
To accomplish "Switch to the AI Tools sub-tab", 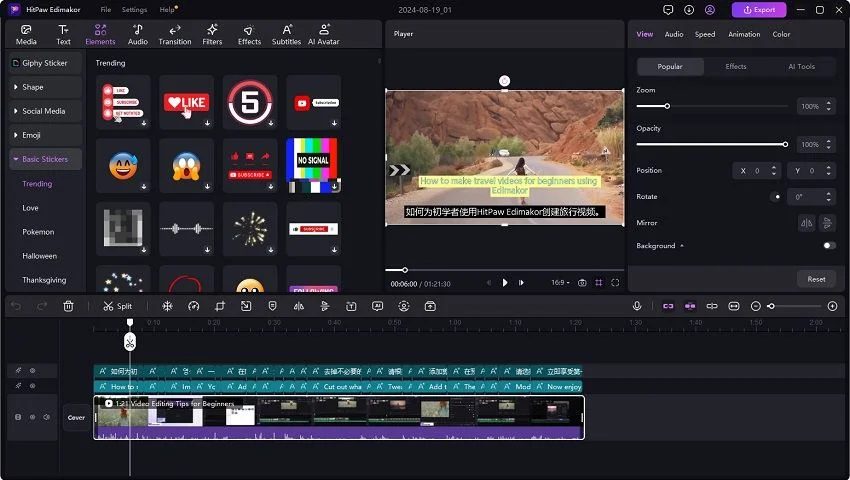I will click(801, 66).
